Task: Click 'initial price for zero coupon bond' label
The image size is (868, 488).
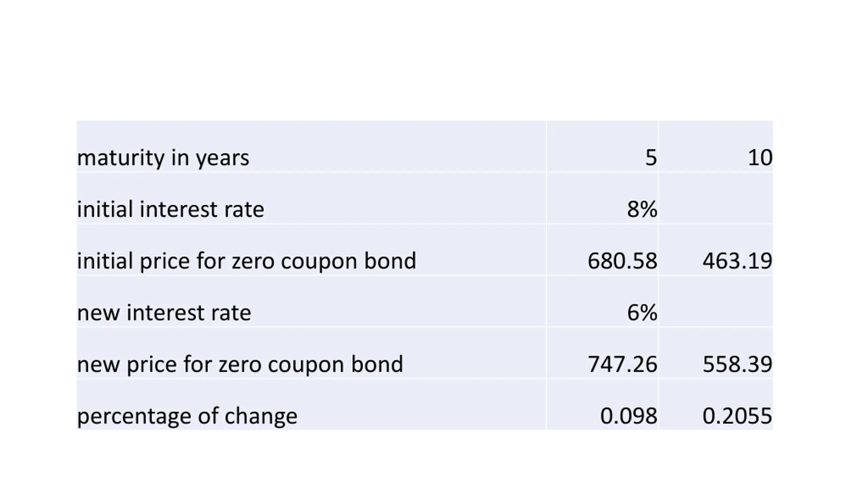Action: click(x=246, y=261)
